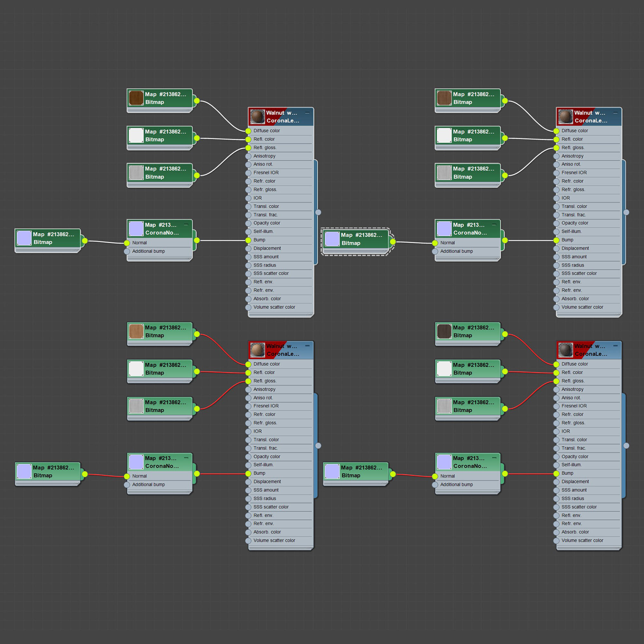The image size is (644, 644).
Task: Click the output socket of upper-left Walnut material
Action: (x=318, y=212)
